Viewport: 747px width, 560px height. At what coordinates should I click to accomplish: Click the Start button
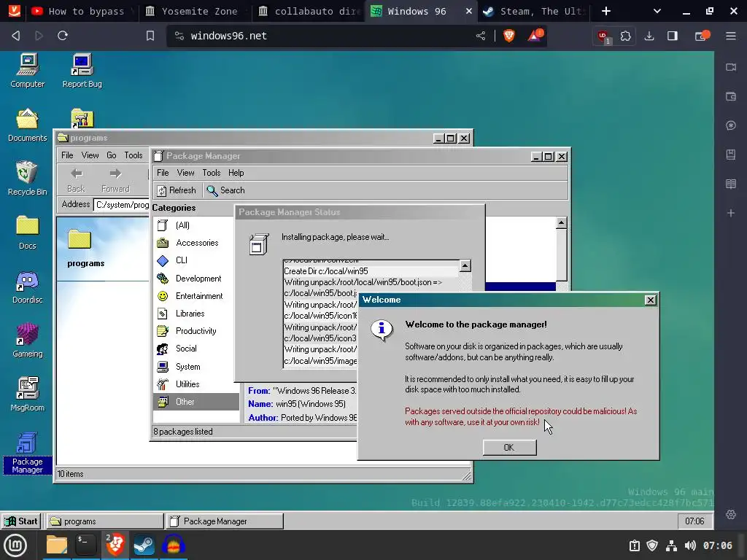pos(21,521)
